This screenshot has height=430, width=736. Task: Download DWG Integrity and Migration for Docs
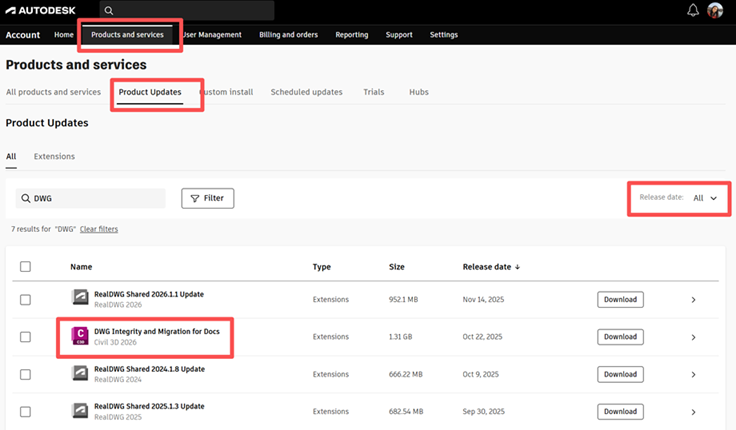point(620,337)
